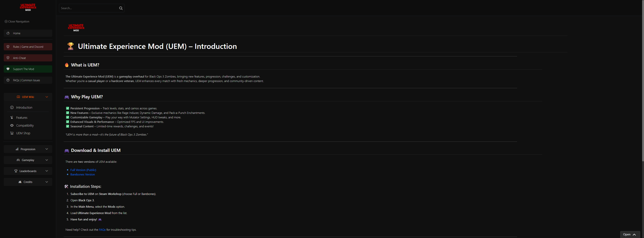
Task: Click the Anti-Cheat shield icon
Action: click(x=8, y=58)
